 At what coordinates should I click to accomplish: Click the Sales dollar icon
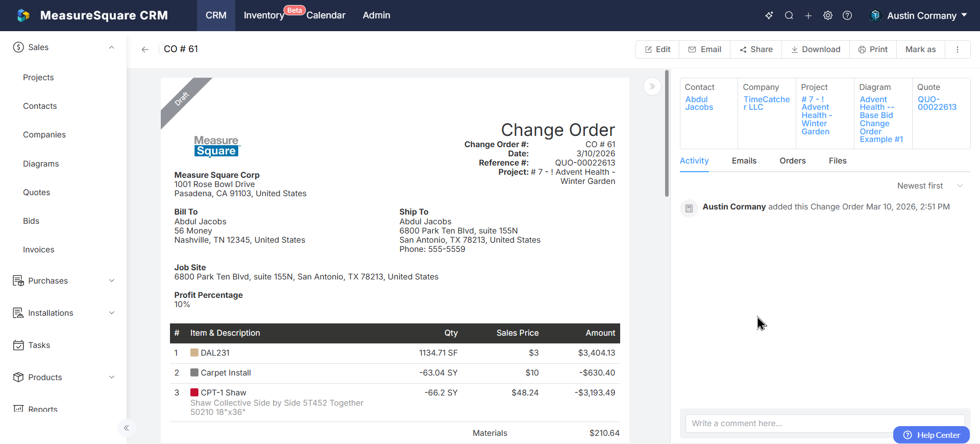tap(18, 48)
